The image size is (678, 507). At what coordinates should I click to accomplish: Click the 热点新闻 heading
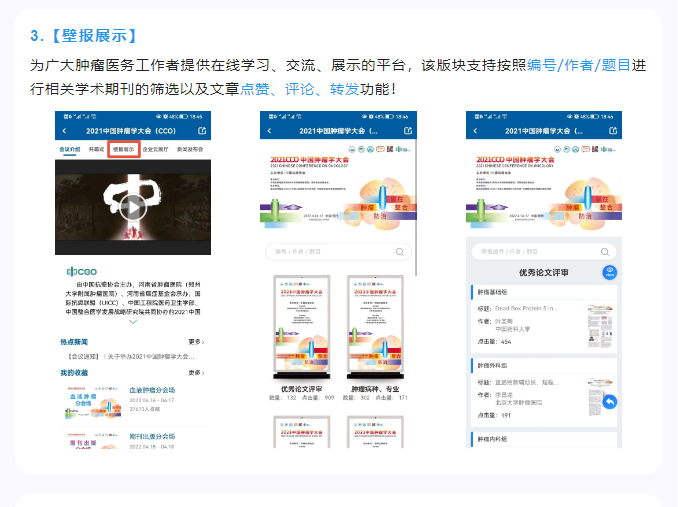(x=74, y=342)
